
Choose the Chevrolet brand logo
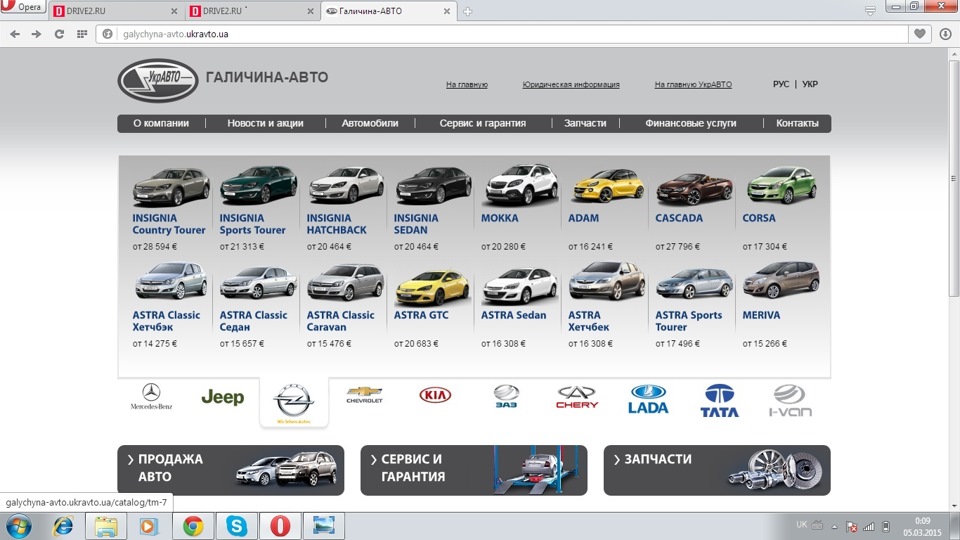tap(364, 395)
